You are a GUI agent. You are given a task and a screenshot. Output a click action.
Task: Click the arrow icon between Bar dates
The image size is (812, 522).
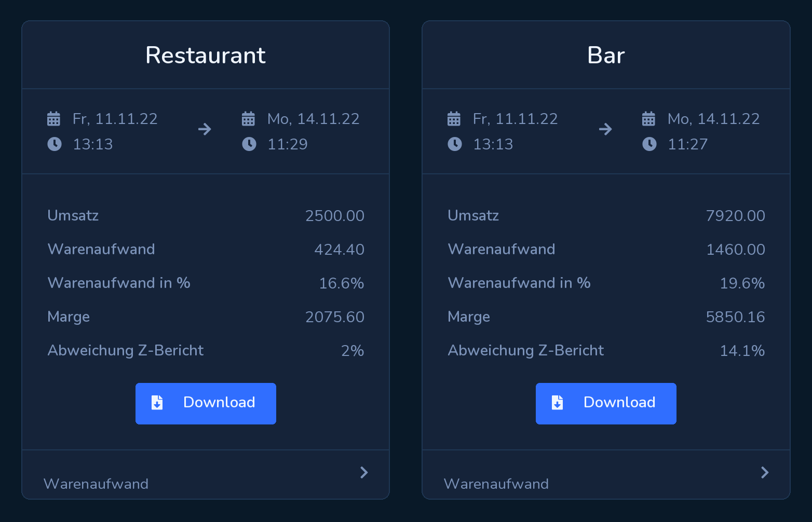click(605, 129)
